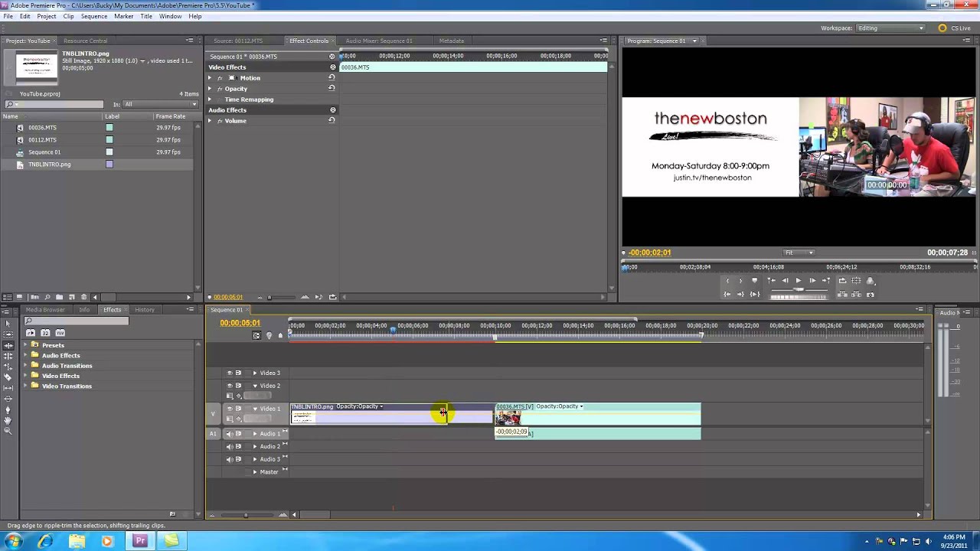Toggle Video 2 track output eye
The image size is (980, 551).
pos(230,385)
